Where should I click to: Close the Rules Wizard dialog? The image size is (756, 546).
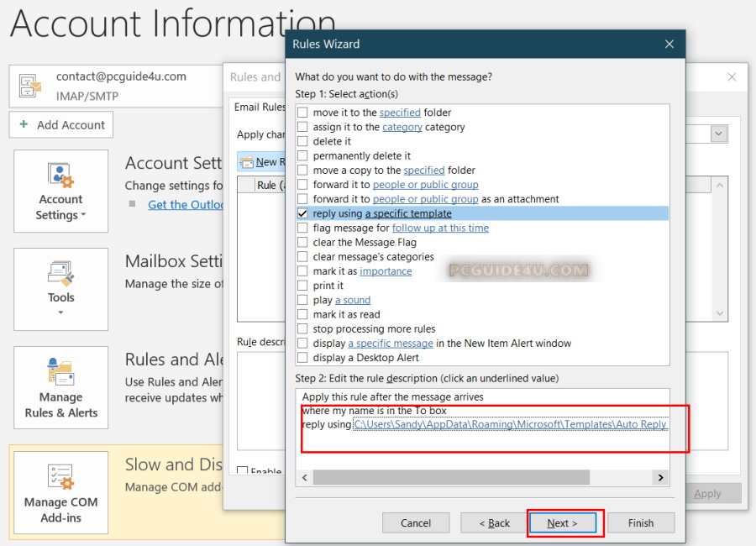point(669,44)
